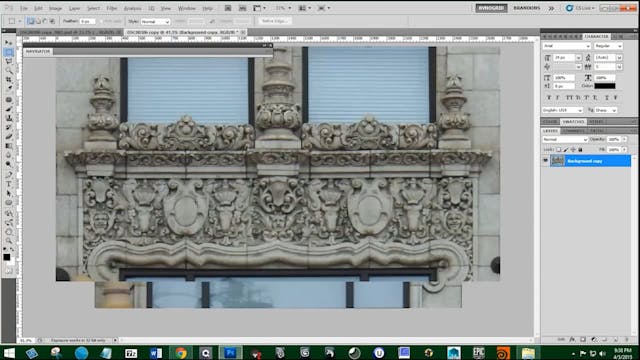Screen dimensions: 640x360
Task: Select the Eyedropper tool
Action: (x=9, y=89)
